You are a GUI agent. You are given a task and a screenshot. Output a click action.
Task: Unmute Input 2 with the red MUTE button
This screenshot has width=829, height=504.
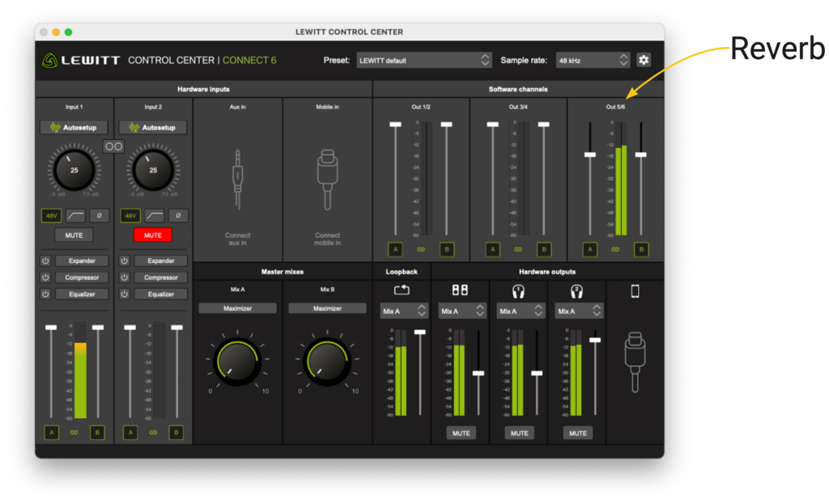(x=153, y=235)
